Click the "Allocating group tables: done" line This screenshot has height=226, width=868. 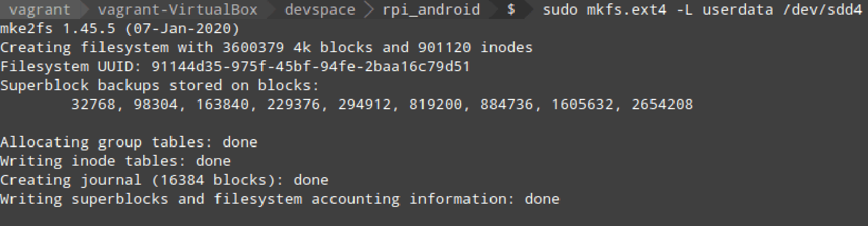[x=129, y=142]
